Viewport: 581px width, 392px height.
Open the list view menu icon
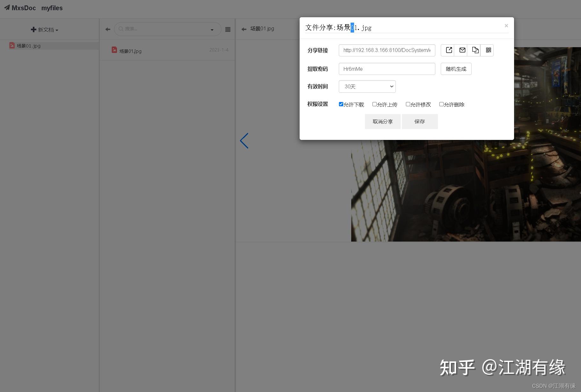(228, 29)
